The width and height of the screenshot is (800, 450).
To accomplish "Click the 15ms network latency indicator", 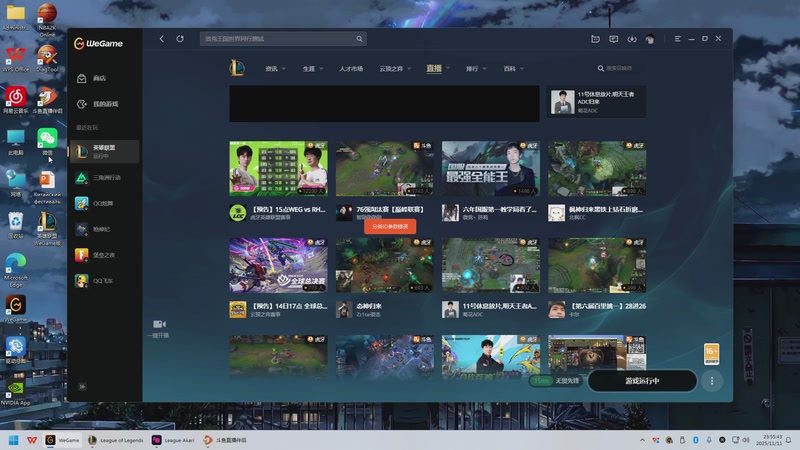I will pos(541,381).
